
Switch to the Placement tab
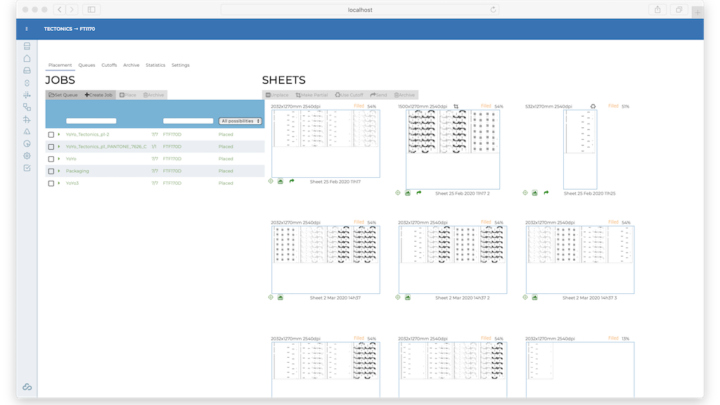60,65
